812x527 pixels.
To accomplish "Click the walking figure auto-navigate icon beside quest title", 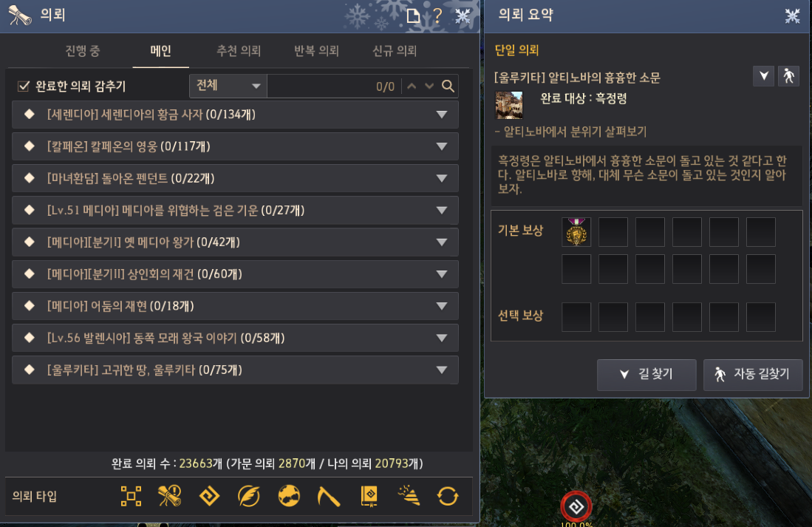I will tap(788, 76).
